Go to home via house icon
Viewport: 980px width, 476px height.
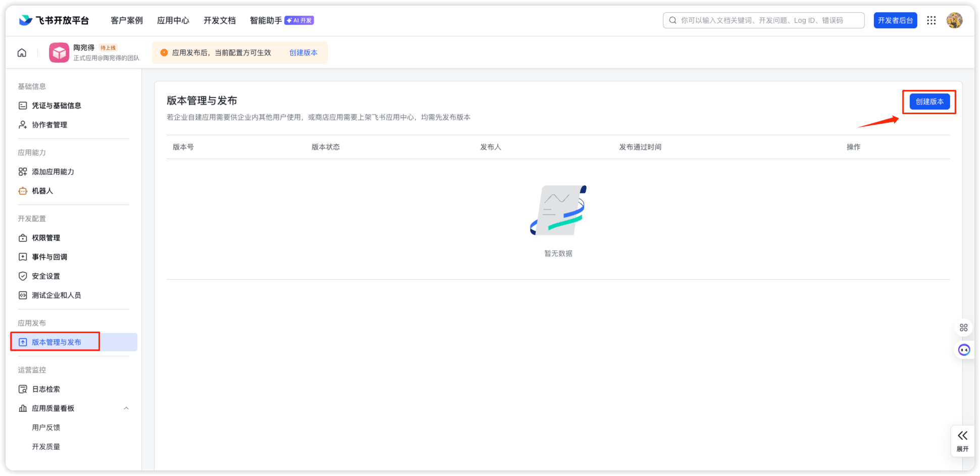tap(22, 52)
